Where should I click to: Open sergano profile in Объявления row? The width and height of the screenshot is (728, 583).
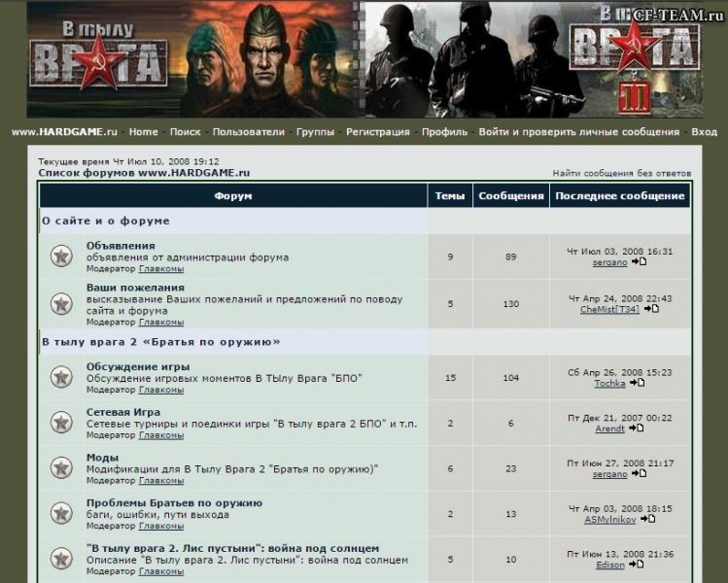[610, 262]
